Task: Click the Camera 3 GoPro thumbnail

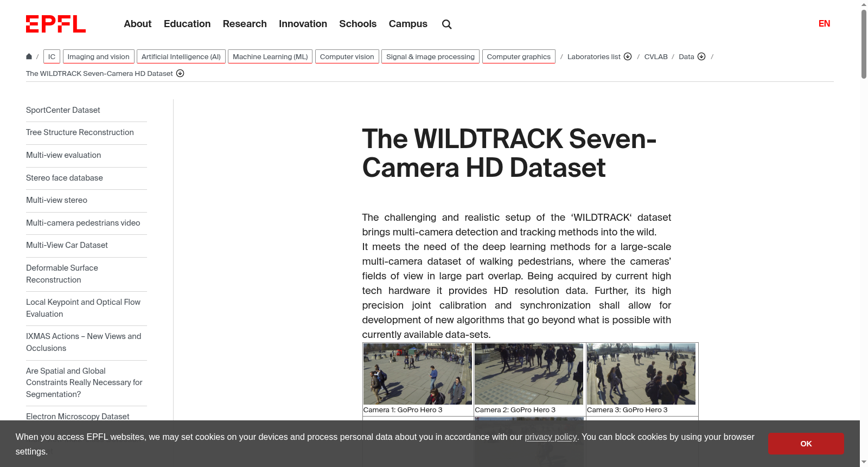Action: coord(641,374)
